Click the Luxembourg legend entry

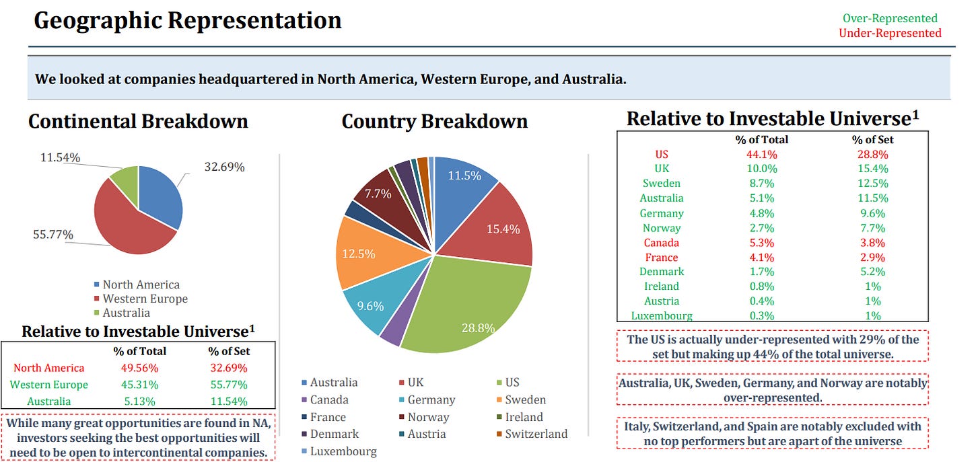pyautogui.click(x=339, y=452)
